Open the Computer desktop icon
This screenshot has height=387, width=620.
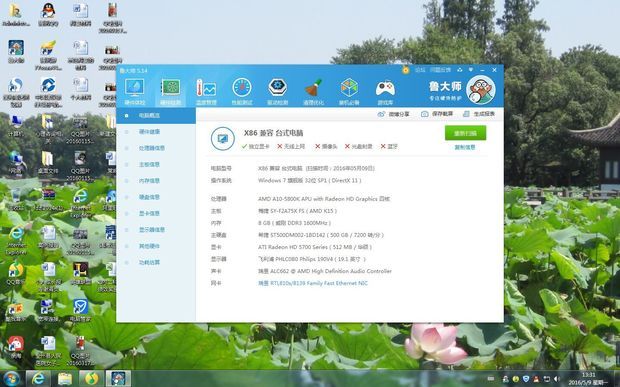(x=16, y=126)
